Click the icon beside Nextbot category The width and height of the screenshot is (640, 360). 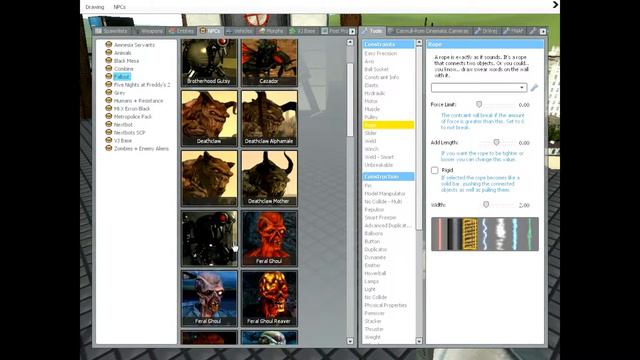[x=109, y=124]
